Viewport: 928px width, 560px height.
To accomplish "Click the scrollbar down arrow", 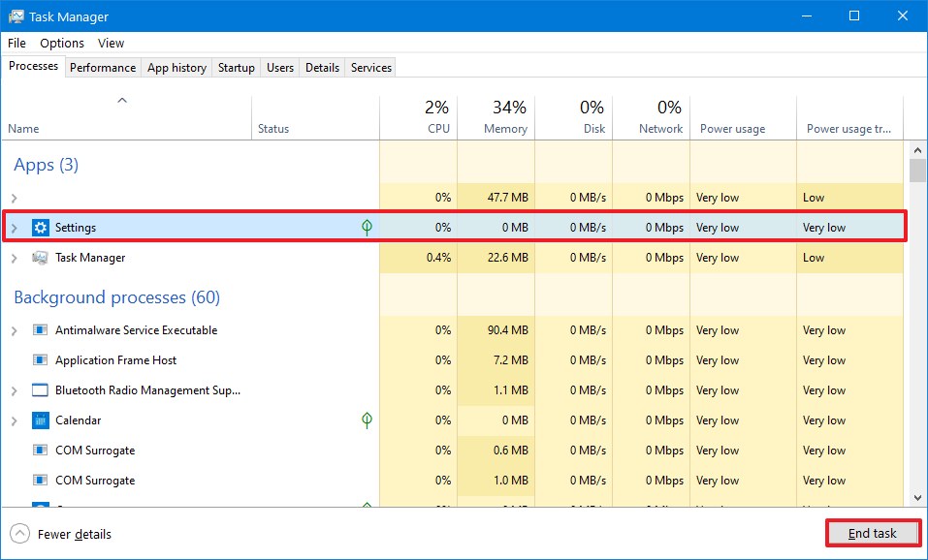I will (x=918, y=497).
